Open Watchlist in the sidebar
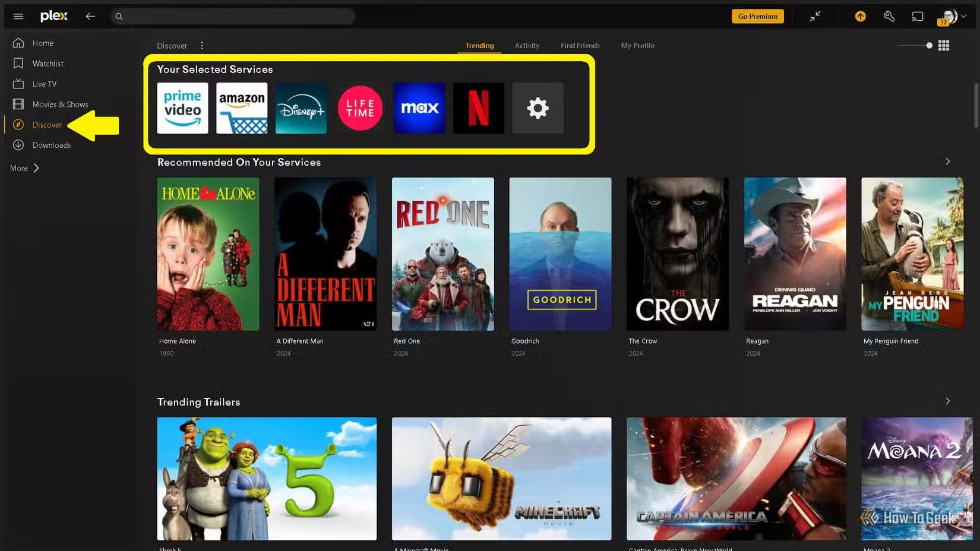The width and height of the screenshot is (980, 551). pos(48,64)
